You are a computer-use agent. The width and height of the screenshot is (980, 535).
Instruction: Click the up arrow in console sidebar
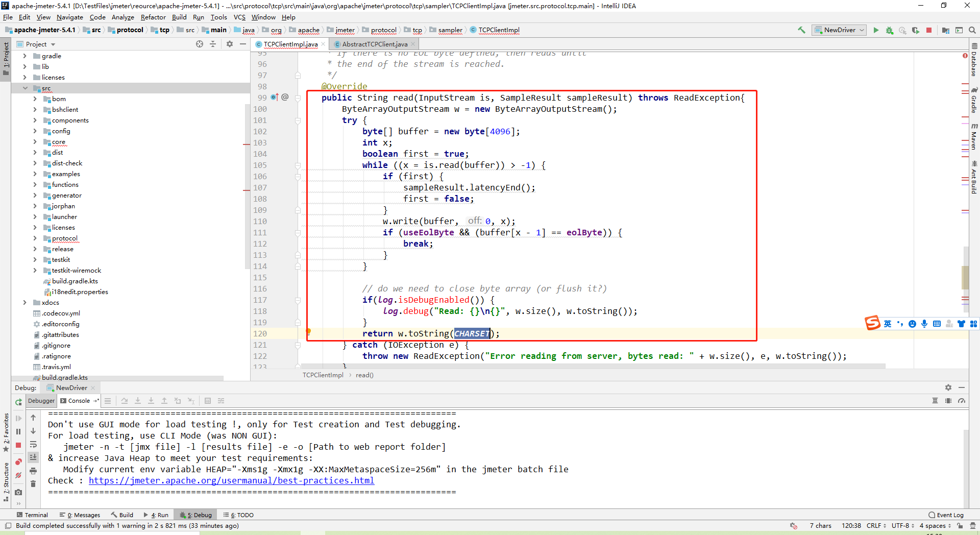coord(33,418)
